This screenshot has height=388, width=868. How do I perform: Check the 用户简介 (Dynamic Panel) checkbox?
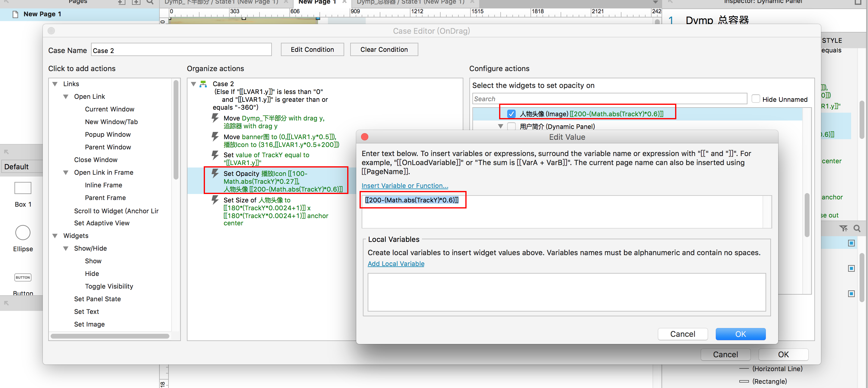tap(511, 126)
